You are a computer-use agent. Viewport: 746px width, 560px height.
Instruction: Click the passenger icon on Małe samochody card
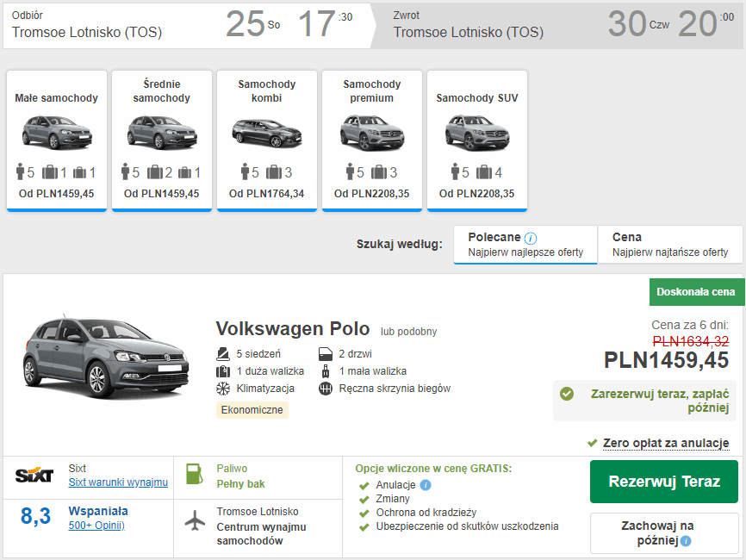[20, 171]
